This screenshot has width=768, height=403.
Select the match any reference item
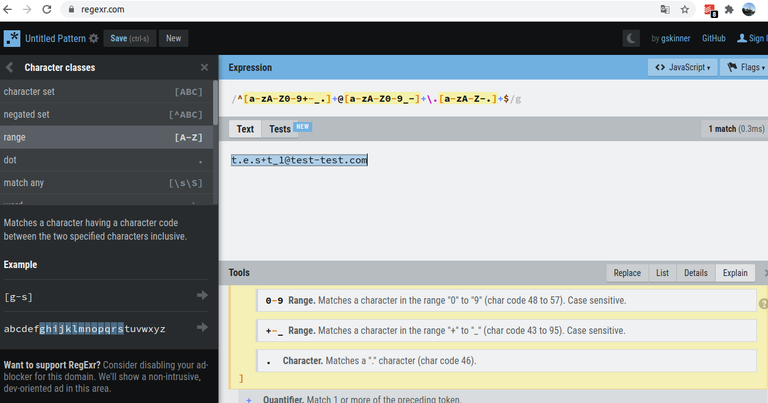tap(106, 183)
